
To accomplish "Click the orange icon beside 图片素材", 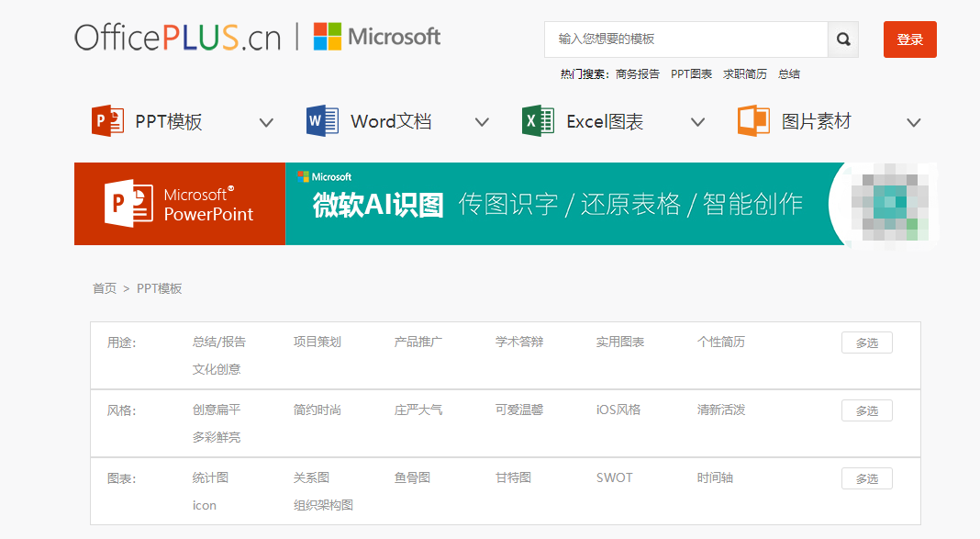I will [x=753, y=120].
